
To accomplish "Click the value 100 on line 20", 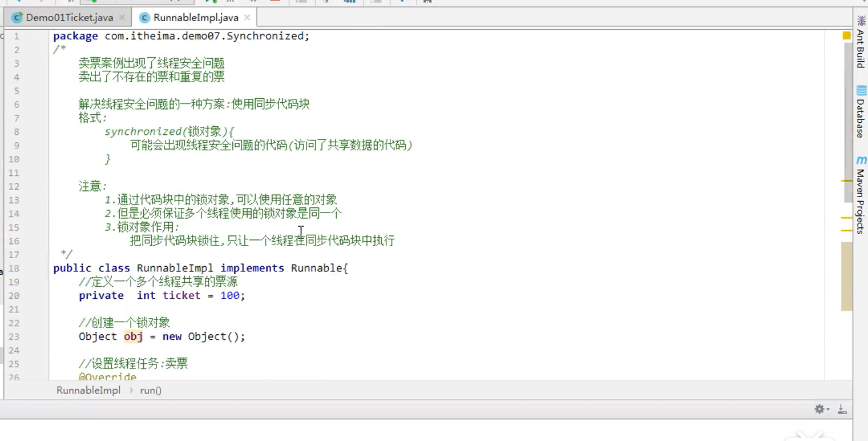I will click(x=230, y=295).
